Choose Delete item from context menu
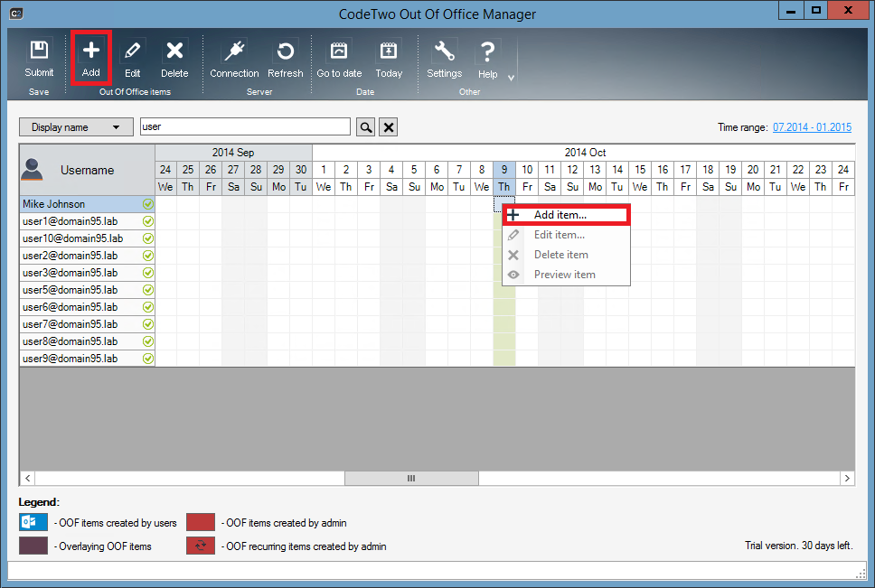 567,255
